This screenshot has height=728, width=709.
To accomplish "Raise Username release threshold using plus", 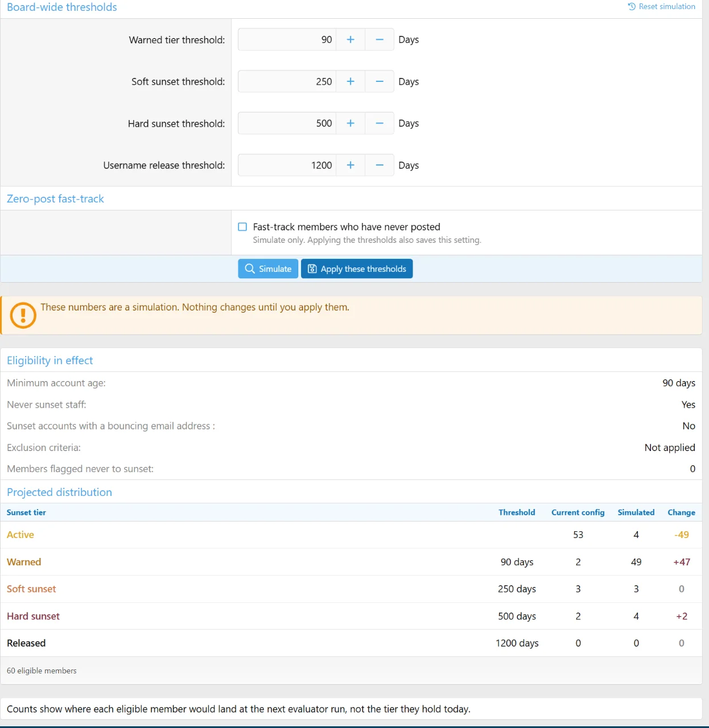I will (351, 165).
